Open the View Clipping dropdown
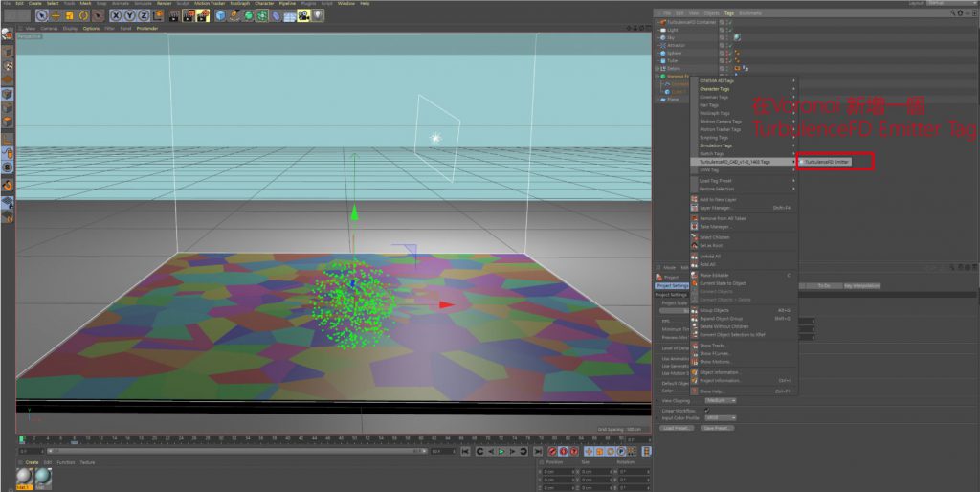980x492 pixels. (x=720, y=401)
